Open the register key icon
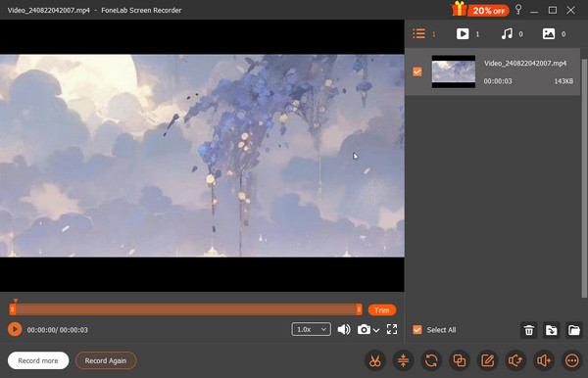This screenshot has height=378, width=588. [x=518, y=10]
